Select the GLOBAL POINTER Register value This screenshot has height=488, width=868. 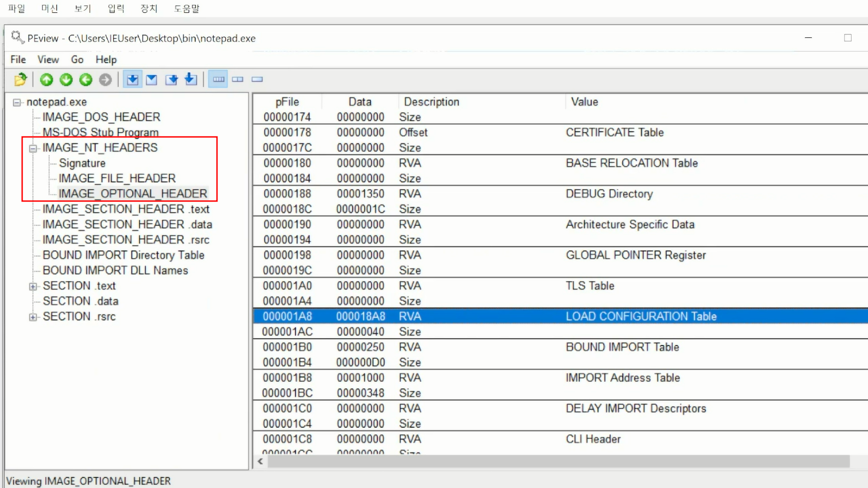click(x=636, y=255)
